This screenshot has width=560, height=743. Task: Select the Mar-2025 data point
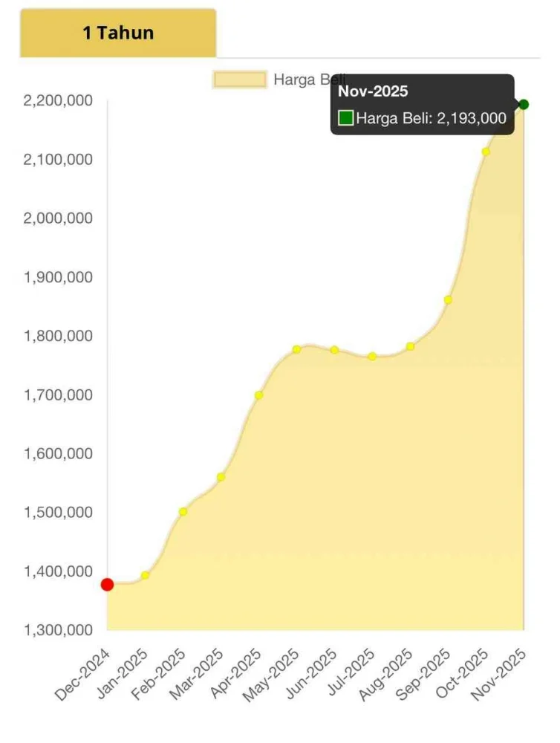[x=221, y=477]
